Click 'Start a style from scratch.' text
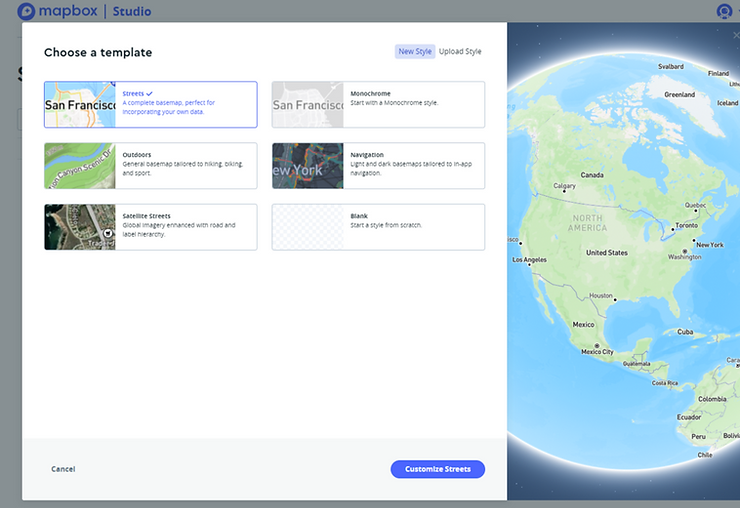 coord(386,225)
